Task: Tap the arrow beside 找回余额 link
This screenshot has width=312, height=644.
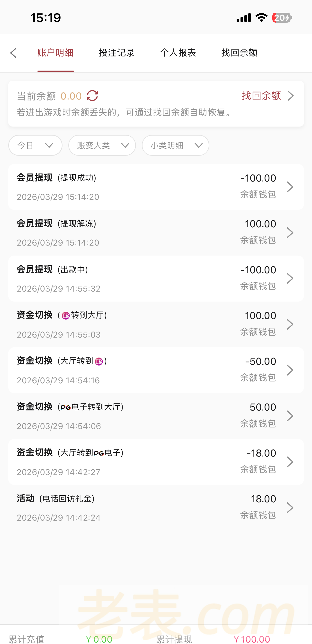Action: point(291,96)
